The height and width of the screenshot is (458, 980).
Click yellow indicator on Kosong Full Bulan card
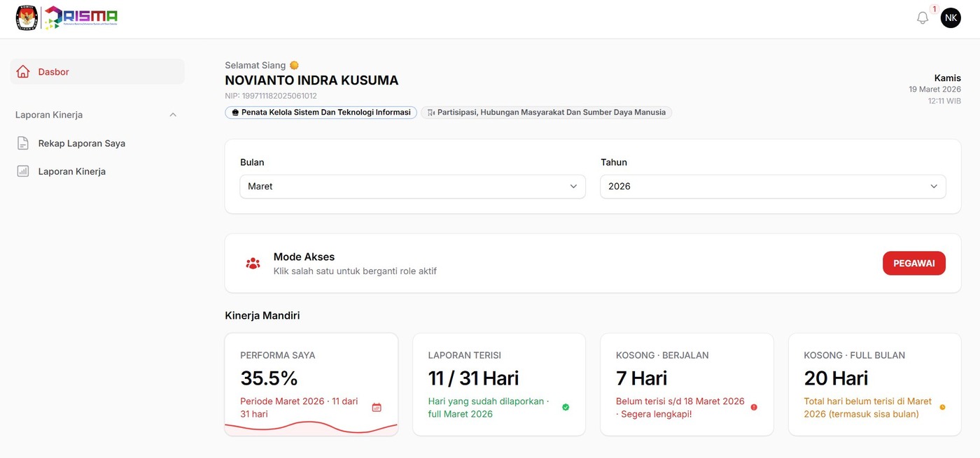(942, 406)
